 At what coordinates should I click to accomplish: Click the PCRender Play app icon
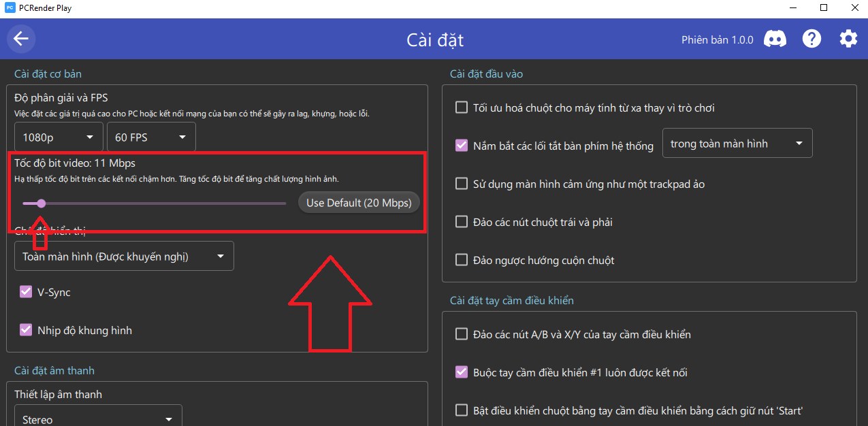(x=10, y=8)
